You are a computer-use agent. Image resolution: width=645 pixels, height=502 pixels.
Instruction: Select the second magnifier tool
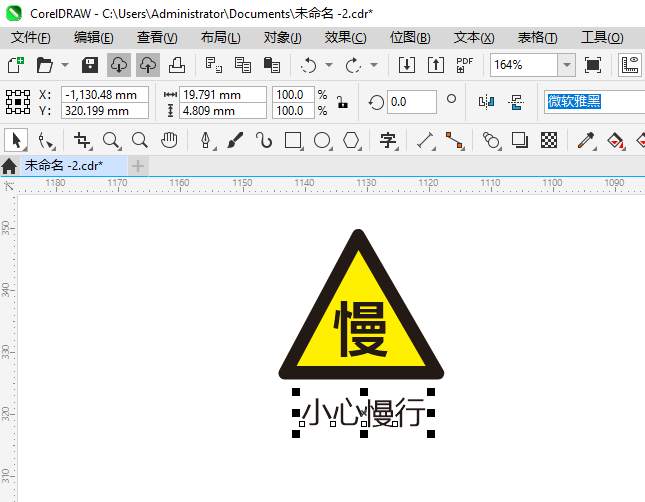(140, 140)
